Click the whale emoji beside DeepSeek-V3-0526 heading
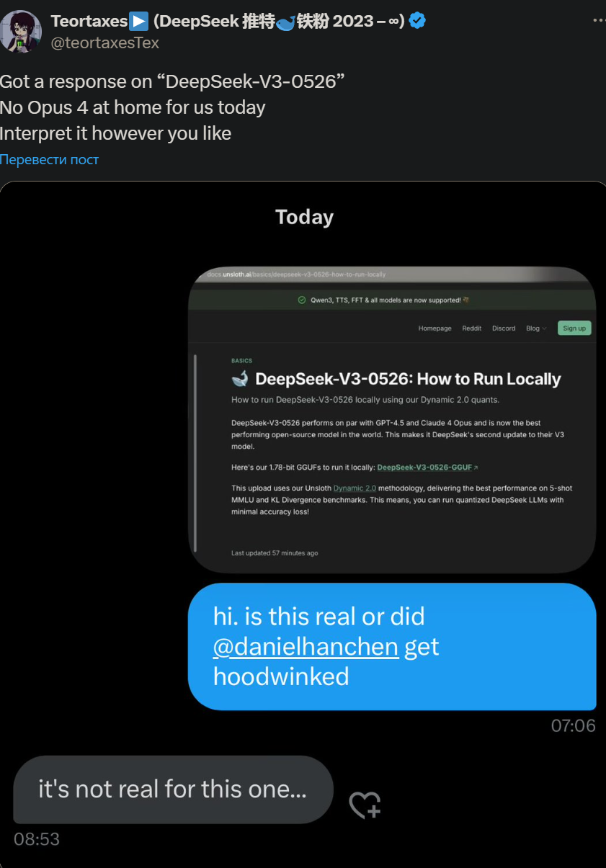 [x=240, y=379]
